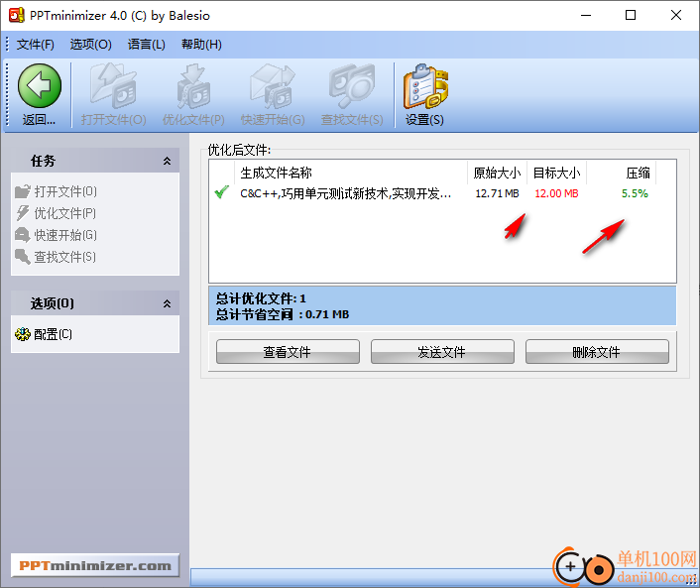Click the 总计节省空间 : 0.71 MB text
The image size is (700, 588).
point(283,314)
